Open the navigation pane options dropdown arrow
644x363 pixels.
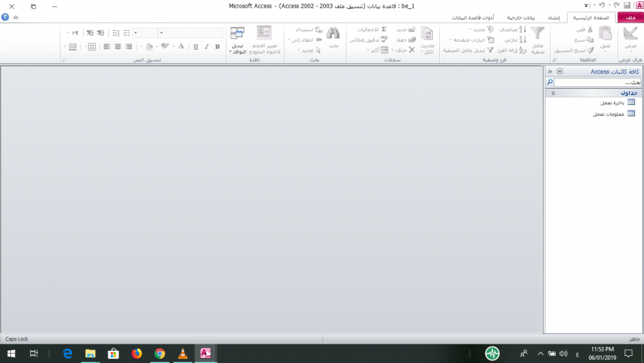(x=560, y=72)
